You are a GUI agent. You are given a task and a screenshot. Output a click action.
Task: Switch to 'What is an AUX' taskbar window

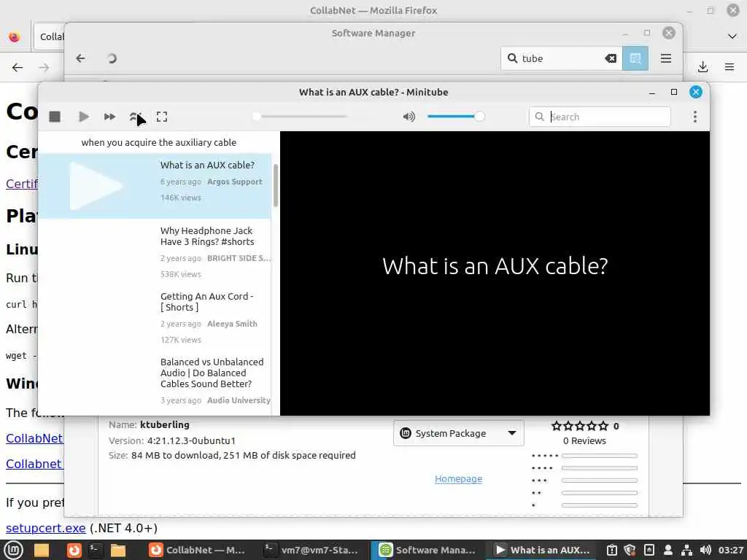[542, 550]
